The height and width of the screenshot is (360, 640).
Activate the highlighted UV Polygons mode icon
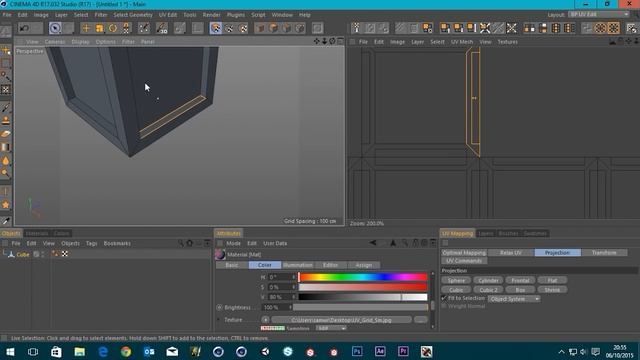tap(216, 28)
